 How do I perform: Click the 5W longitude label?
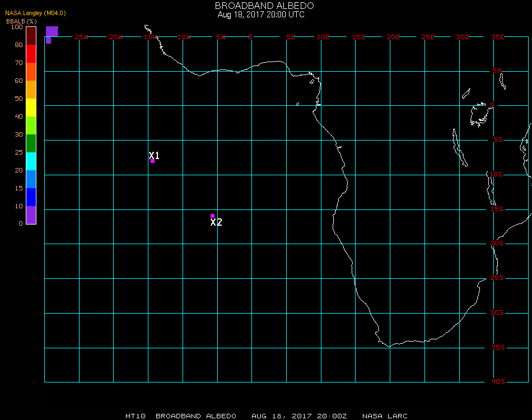click(221, 37)
